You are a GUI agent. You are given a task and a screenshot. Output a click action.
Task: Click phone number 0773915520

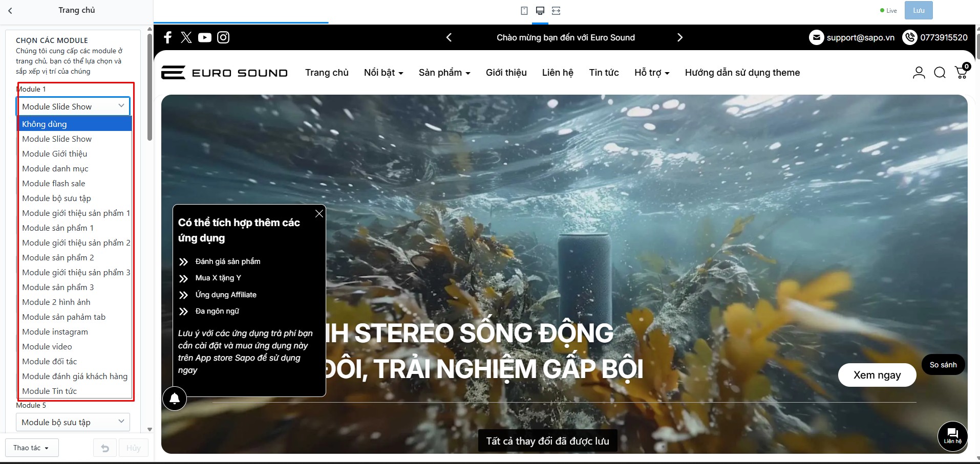coord(944,37)
